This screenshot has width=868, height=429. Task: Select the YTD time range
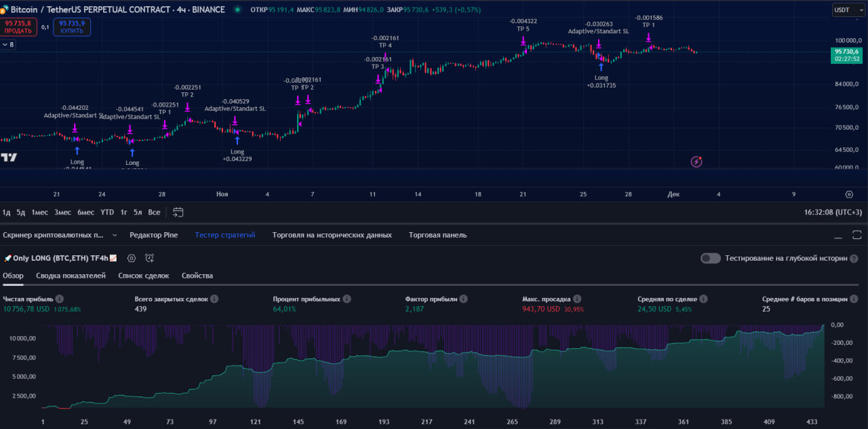tap(107, 212)
